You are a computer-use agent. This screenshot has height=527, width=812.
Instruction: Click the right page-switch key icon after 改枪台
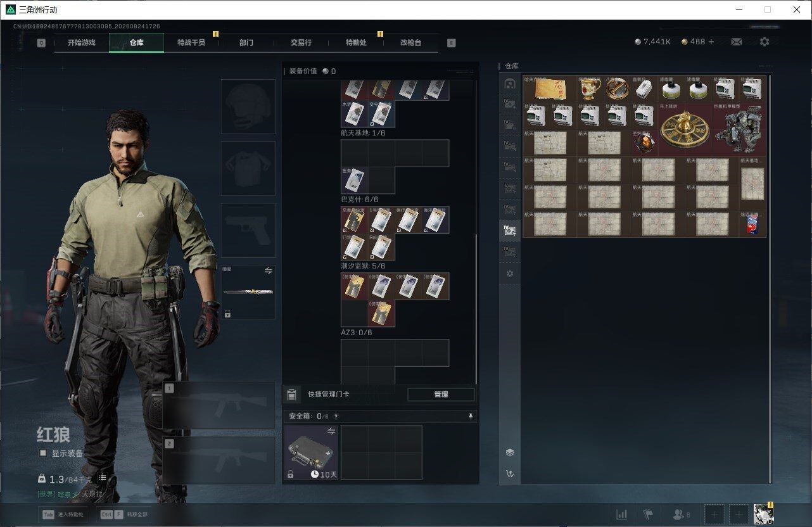click(451, 43)
